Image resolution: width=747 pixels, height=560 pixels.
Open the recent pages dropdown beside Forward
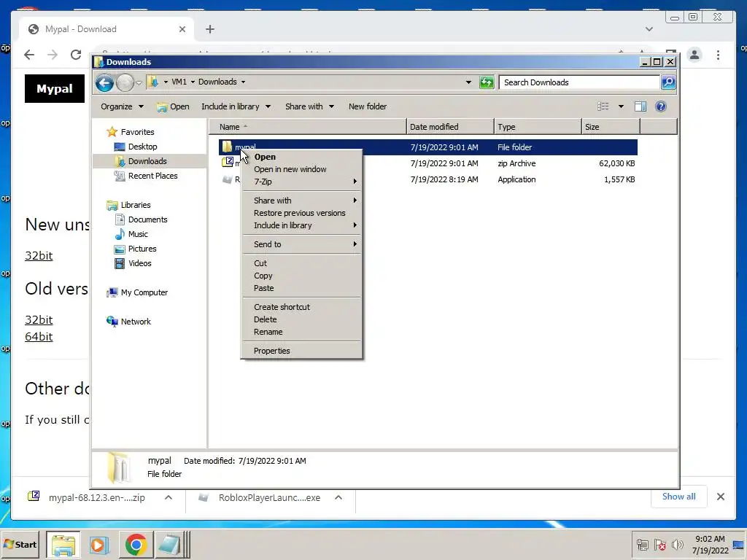139,83
